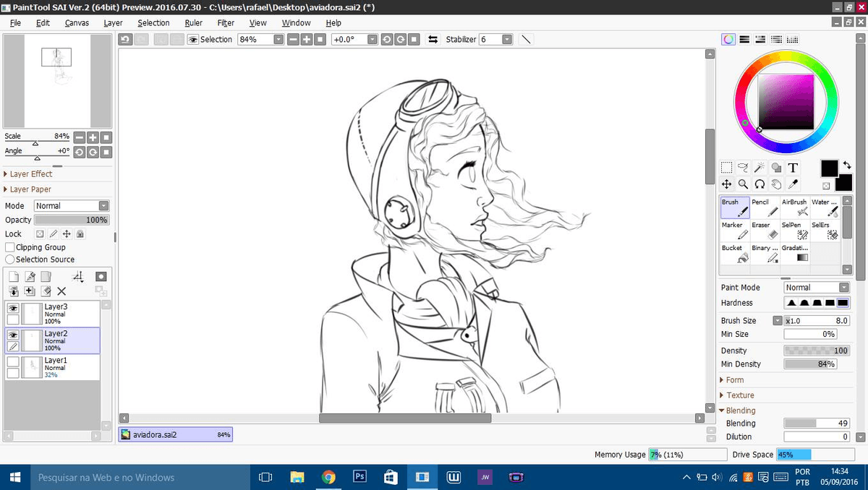The height and width of the screenshot is (490, 868).
Task: Launch Photoshop from the taskbar
Action: pyautogui.click(x=359, y=477)
